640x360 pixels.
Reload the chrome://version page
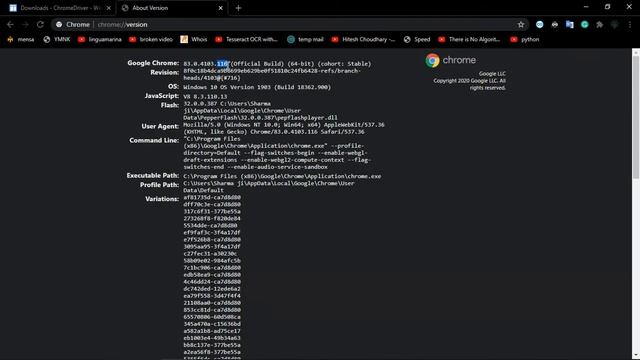(x=40, y=24)
